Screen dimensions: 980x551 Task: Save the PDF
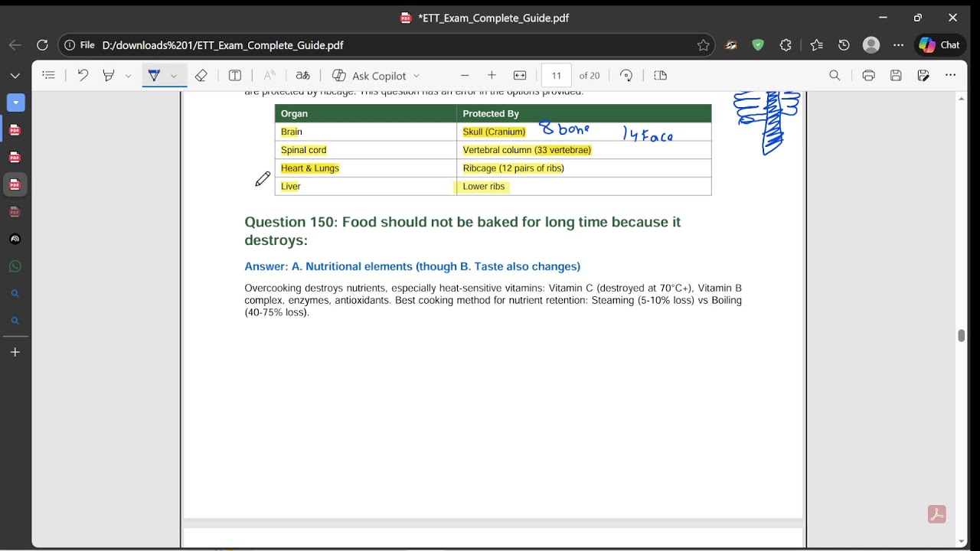896,75
